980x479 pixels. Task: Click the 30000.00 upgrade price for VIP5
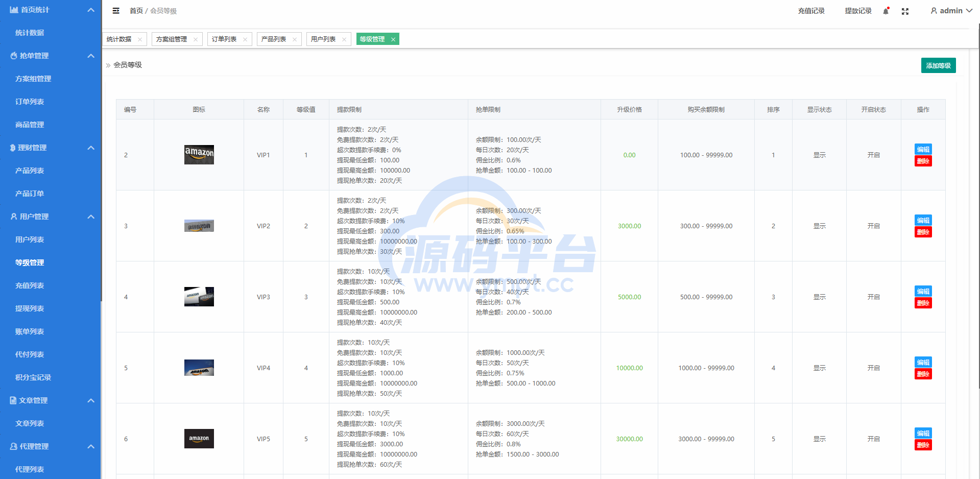click(x=629, y=439)
